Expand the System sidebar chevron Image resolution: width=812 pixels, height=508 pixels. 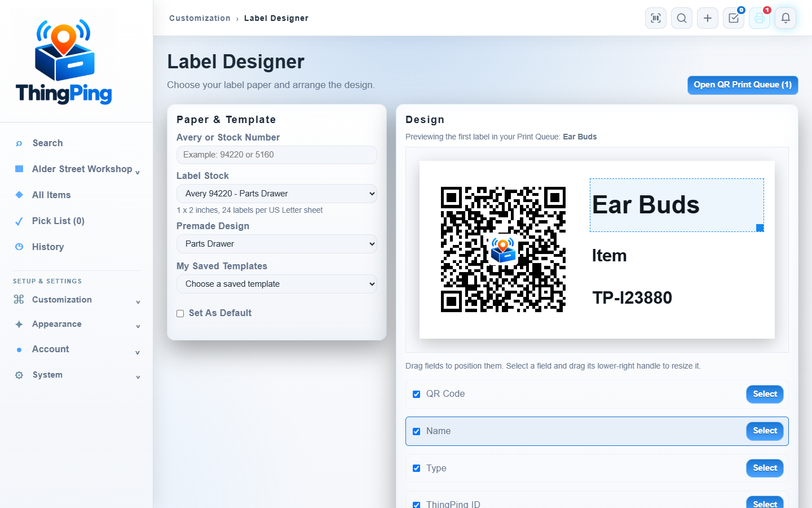coord(138,377)
